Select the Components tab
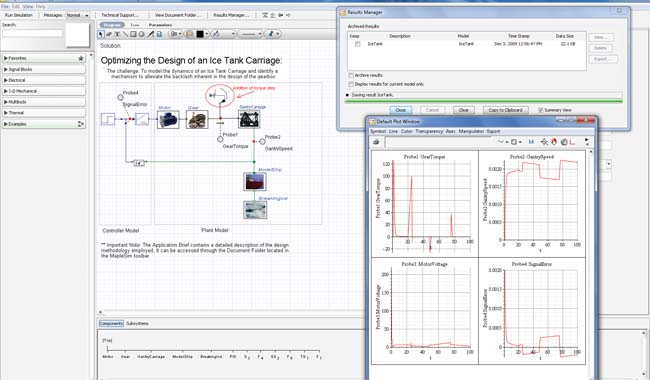The height and width of the screenshot is (380, 650). (111, 323)
